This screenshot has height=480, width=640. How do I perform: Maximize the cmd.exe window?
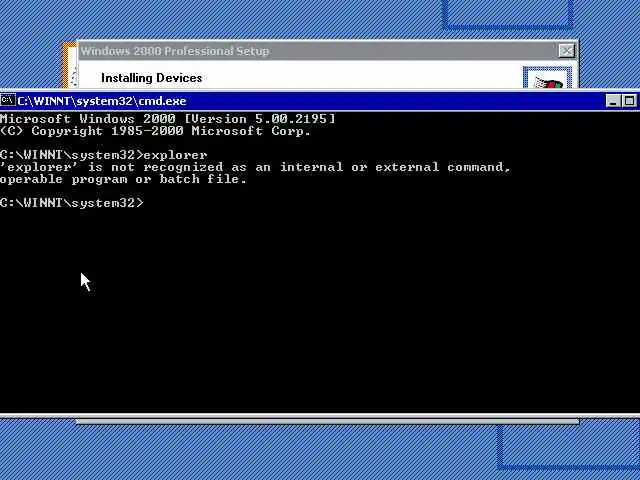[x=629, y=101]
